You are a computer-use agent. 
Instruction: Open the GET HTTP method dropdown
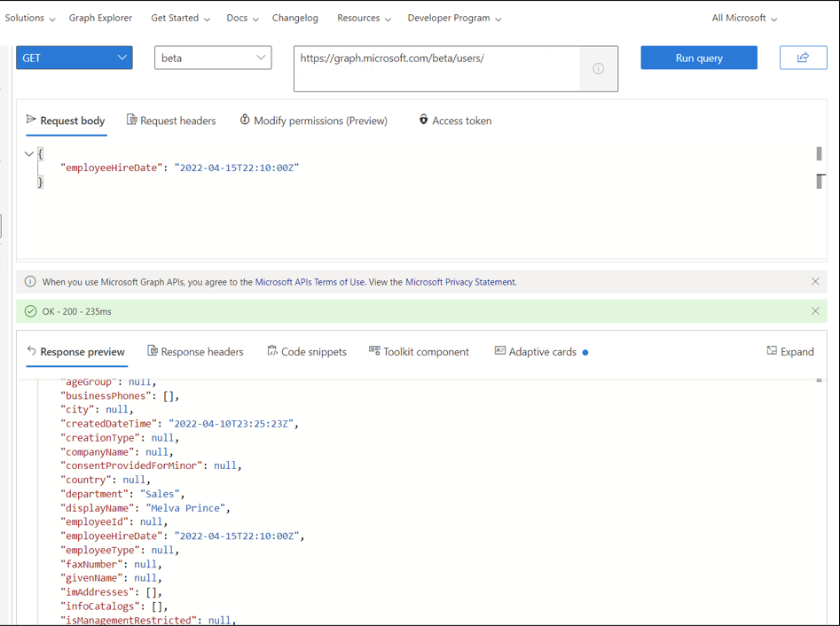[75, 58]
